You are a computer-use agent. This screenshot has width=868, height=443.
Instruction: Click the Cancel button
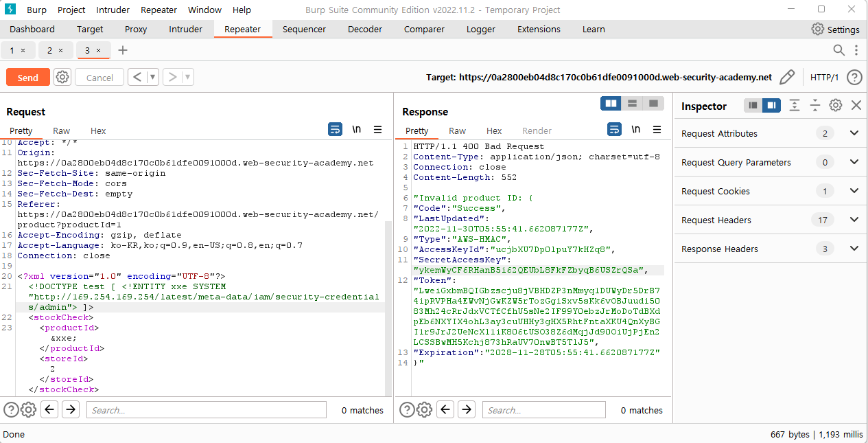point(99,77)
